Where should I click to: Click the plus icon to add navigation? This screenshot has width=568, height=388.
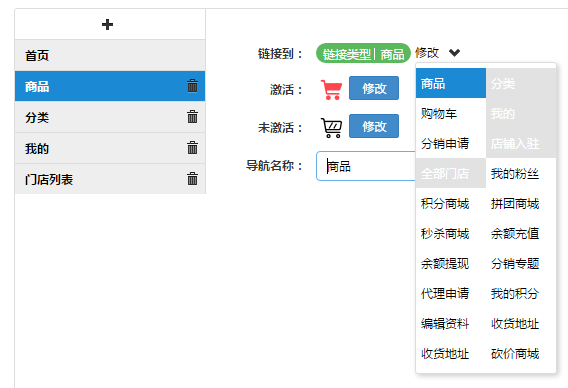107,25
